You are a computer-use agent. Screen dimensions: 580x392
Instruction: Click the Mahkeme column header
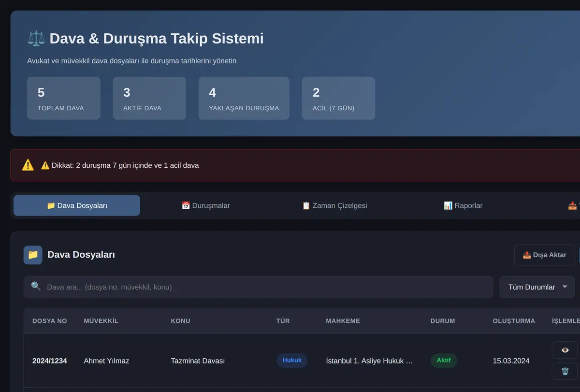pyautogui.click(x=343, y=321)
